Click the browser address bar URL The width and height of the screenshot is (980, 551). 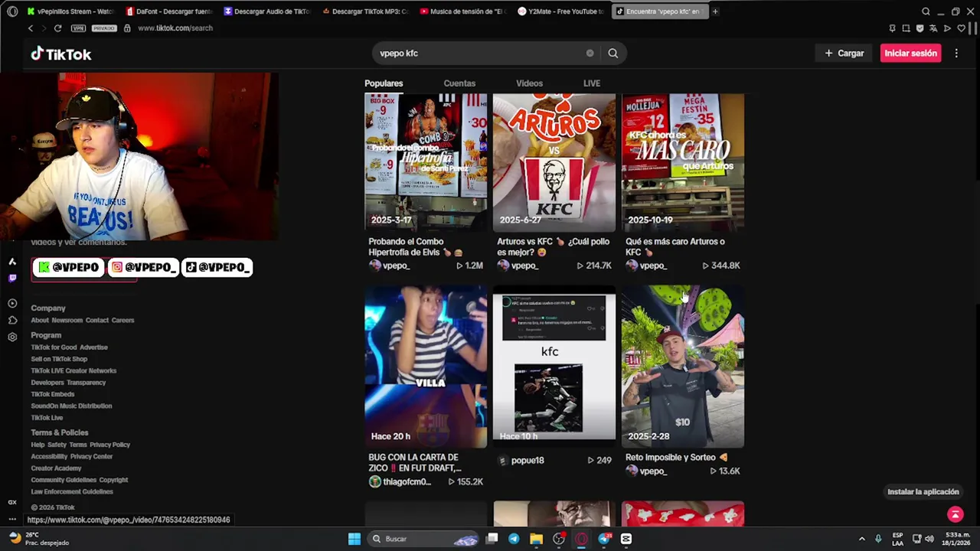pos(175,28)
